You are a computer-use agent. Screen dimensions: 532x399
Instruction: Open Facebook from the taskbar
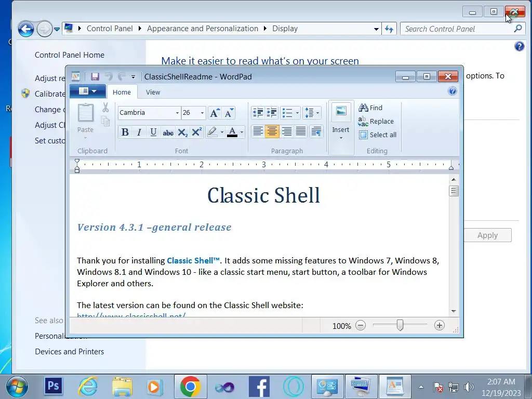pyautogui.click(x=259, y=387)
